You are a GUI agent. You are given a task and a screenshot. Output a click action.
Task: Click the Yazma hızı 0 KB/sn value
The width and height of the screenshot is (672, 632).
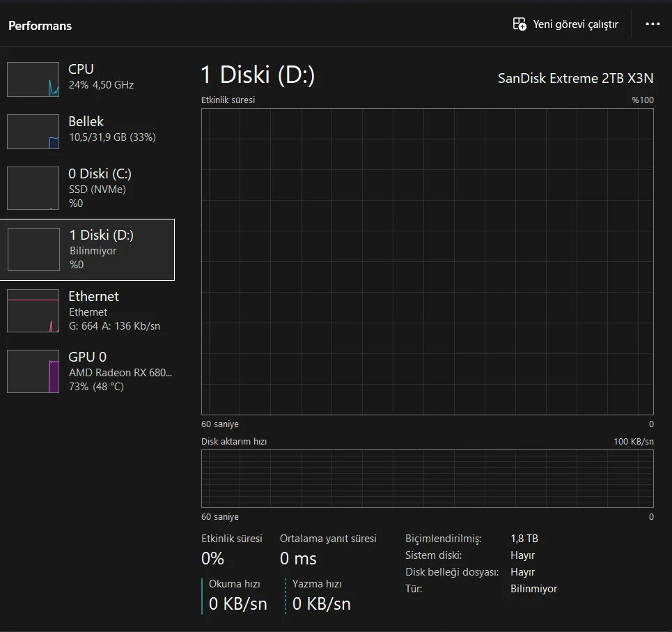(x=321, y=603)
